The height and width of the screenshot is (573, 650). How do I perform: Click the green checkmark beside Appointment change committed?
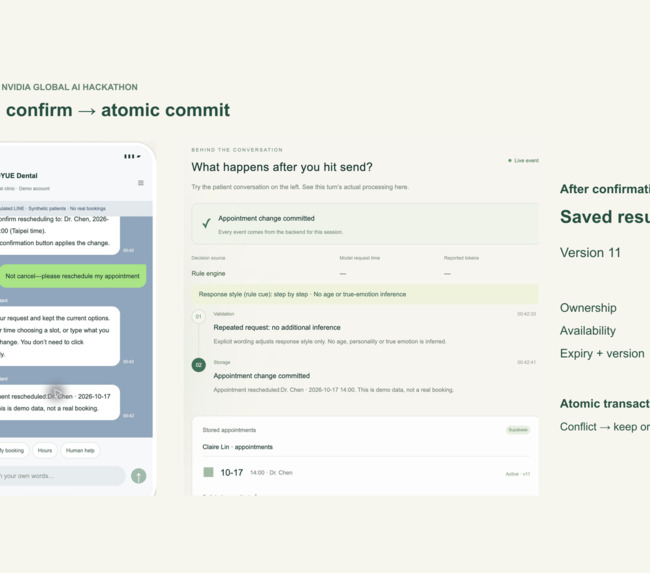(206, 223)
